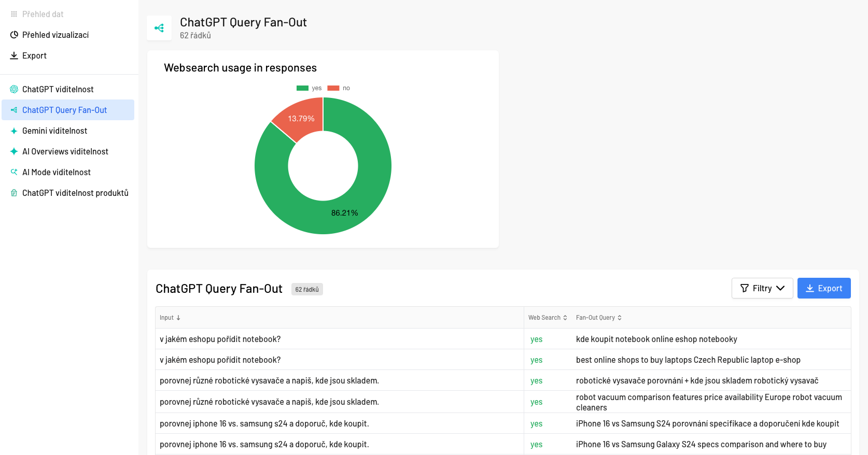
Task: Click the AI Mode viditelnost search icon
Action: tap(14, 172)
